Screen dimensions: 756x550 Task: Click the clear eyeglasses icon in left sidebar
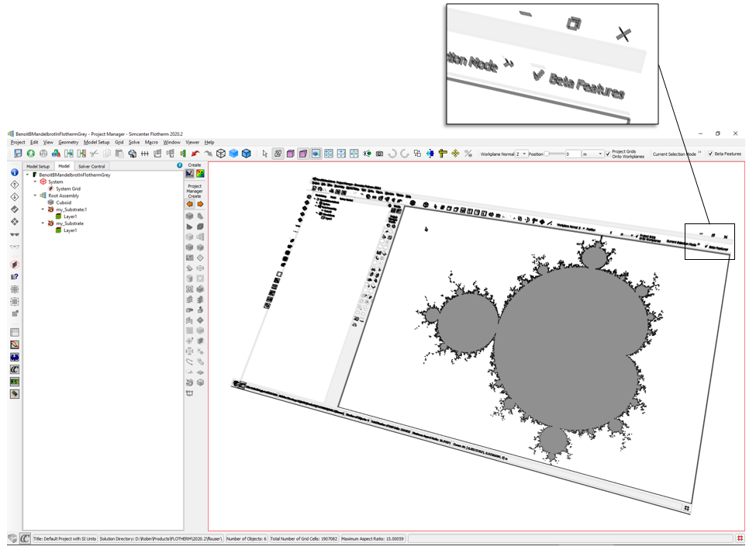(15, 247)
